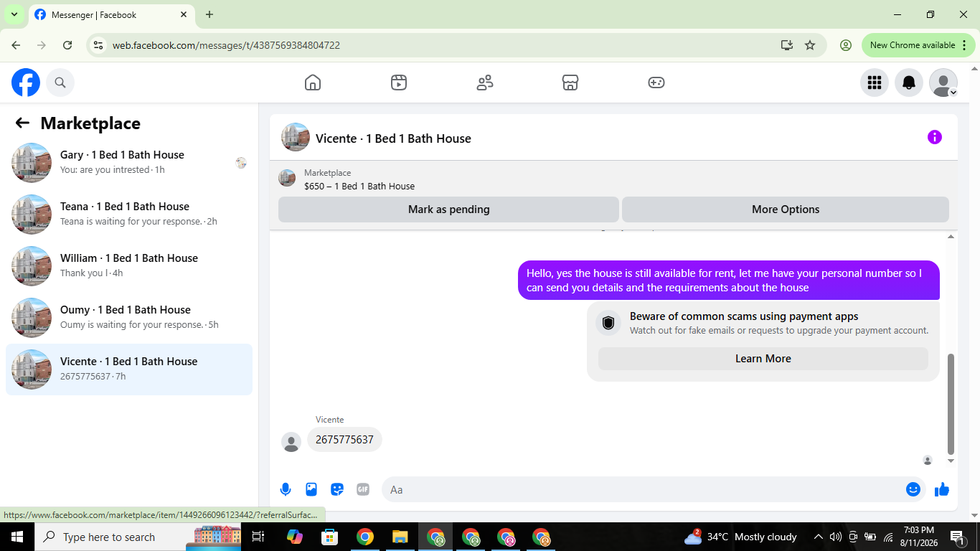Click the browser forward button

click(x=42, y=45)
